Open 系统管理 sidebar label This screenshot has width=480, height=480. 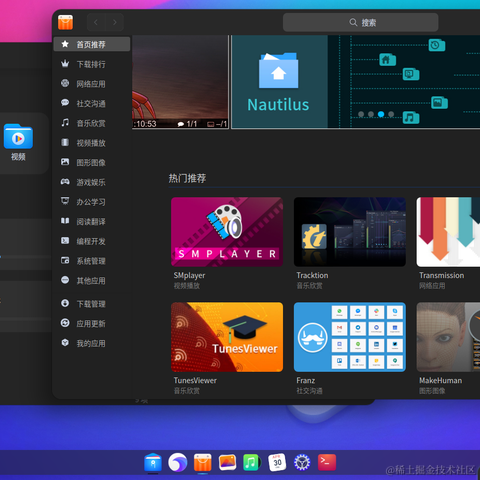91,261
